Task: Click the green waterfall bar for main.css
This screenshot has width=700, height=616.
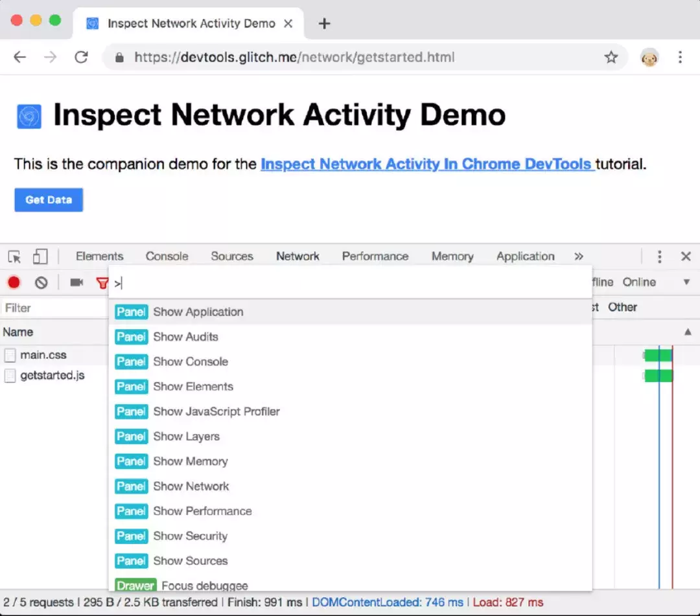Action: [x=658, y=355]
